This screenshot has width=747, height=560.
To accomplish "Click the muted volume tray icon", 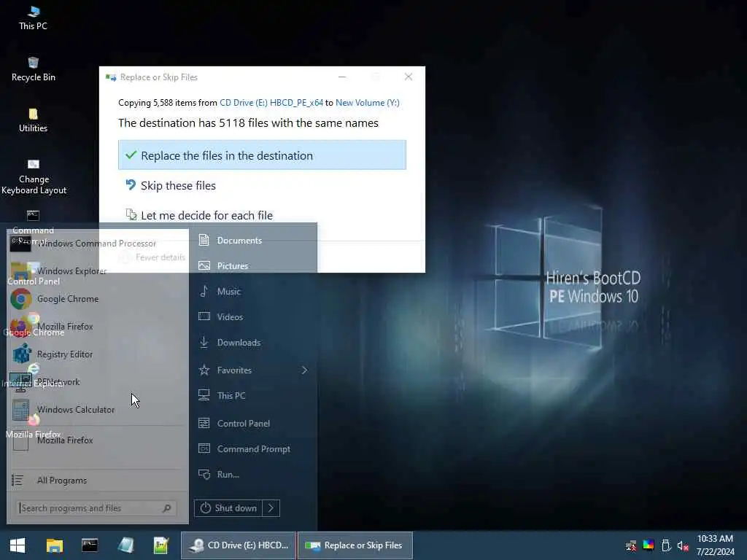I will 683,545.
